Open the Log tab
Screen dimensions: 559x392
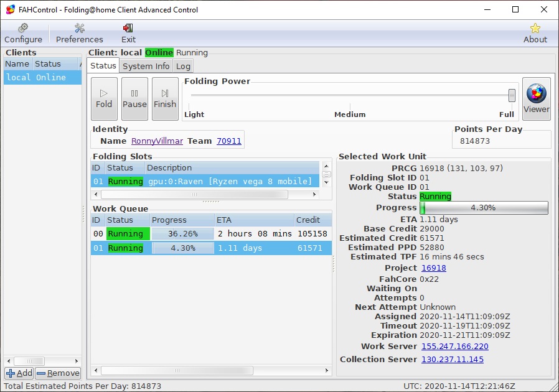(x=183, y=67)
